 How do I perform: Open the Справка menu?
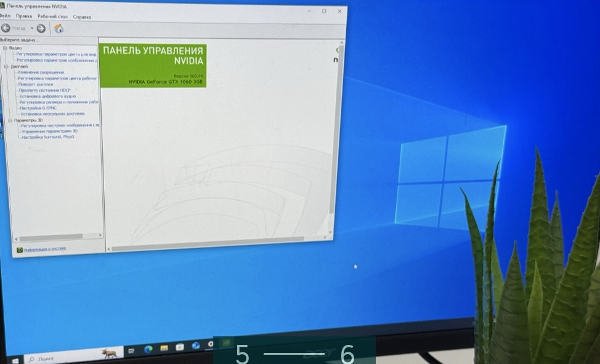pos(82,17)
